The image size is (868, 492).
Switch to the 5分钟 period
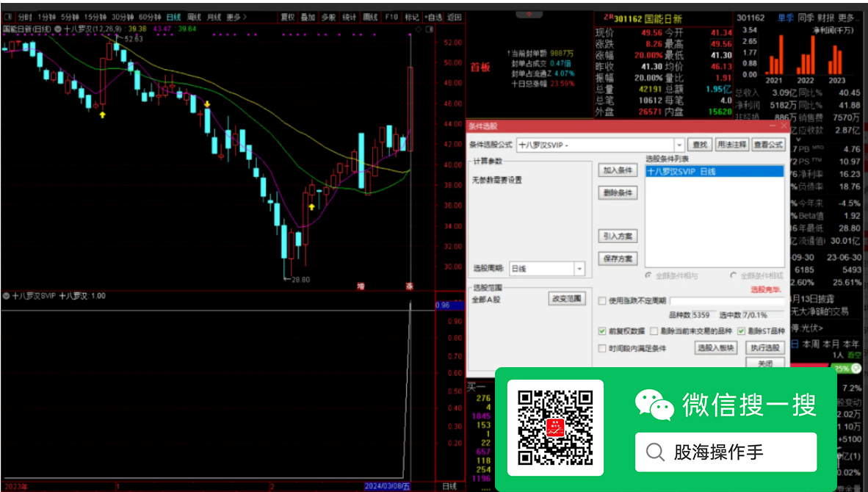[x=70, y=17]
